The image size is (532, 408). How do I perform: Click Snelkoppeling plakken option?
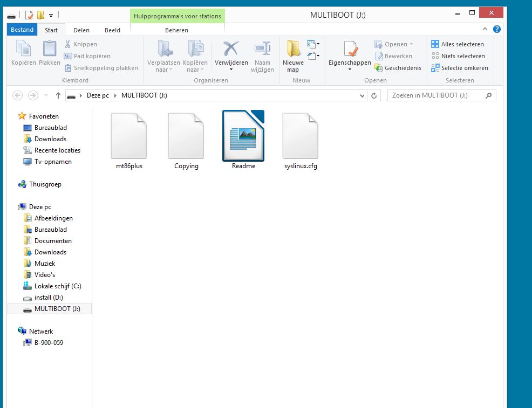click(101, 68)
